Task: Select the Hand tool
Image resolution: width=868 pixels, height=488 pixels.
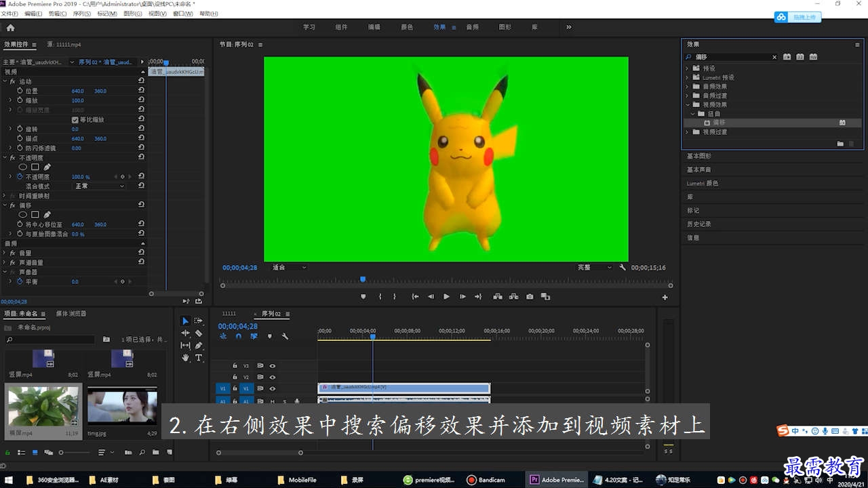Action: 186,357
